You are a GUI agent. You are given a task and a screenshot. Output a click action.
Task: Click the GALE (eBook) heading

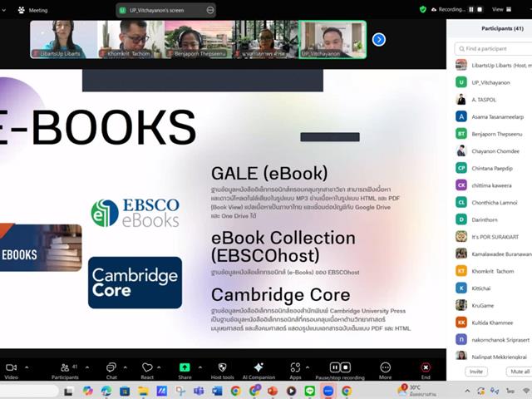[269, 174]
